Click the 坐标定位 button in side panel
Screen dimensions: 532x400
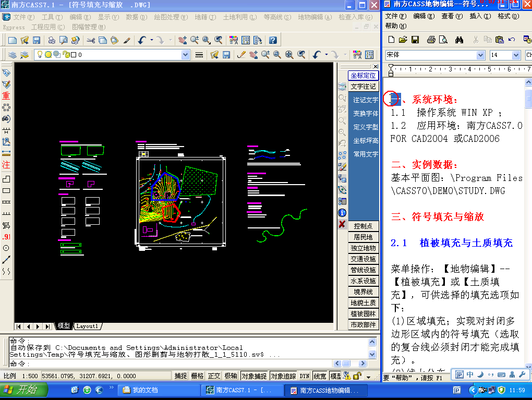364,76
